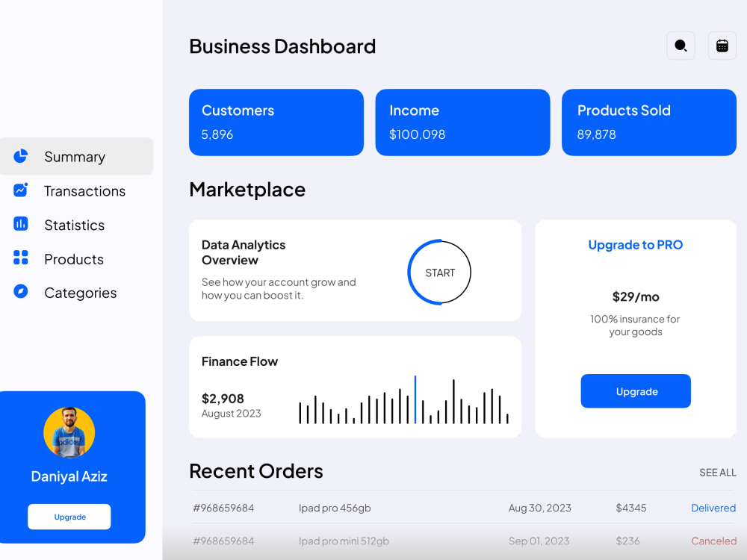Select the Summary pie chart icon
Viewport: 747px width, 560px height.
20,156
